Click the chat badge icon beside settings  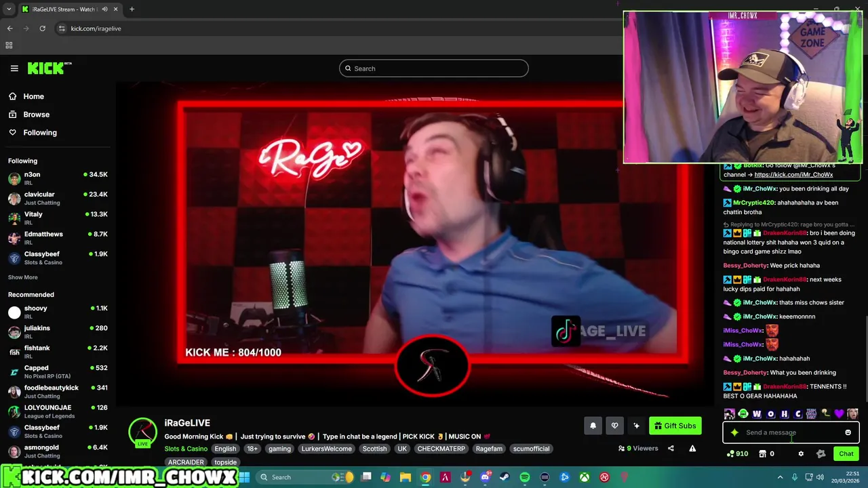[x=821, y=454]
